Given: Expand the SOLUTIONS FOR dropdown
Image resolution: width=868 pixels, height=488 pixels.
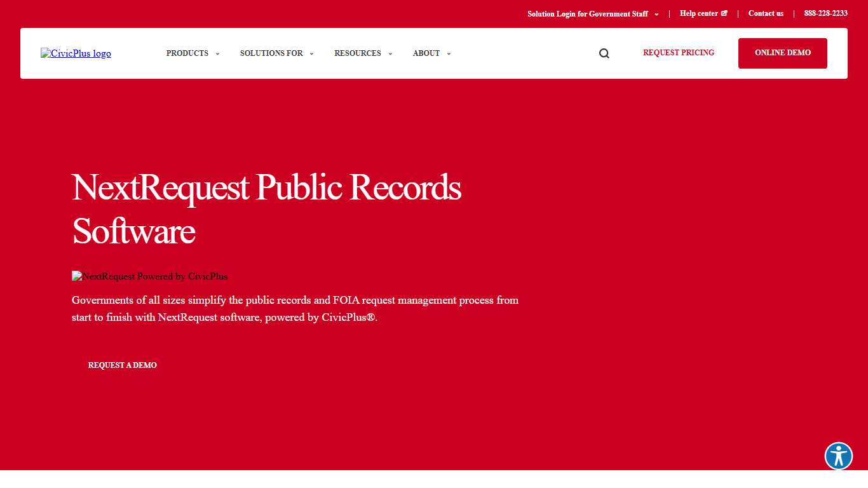Looking at the screenshot, I should click(x=272, y=53).
